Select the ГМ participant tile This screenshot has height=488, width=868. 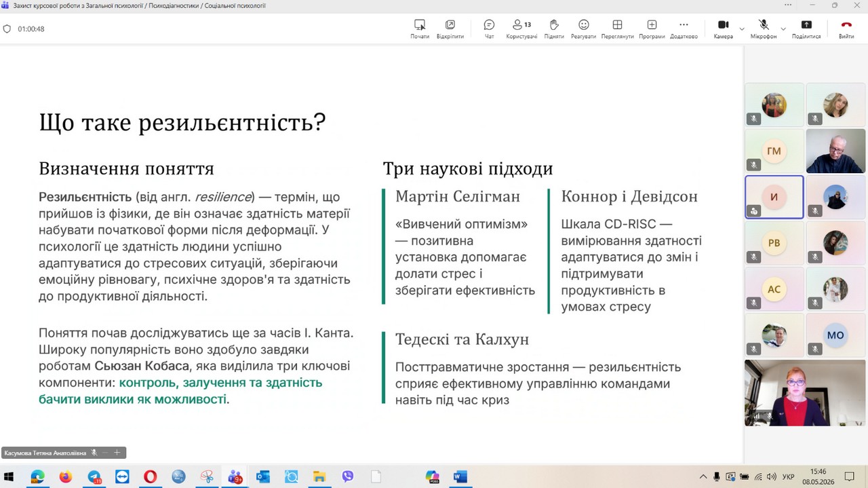(774, 151)
